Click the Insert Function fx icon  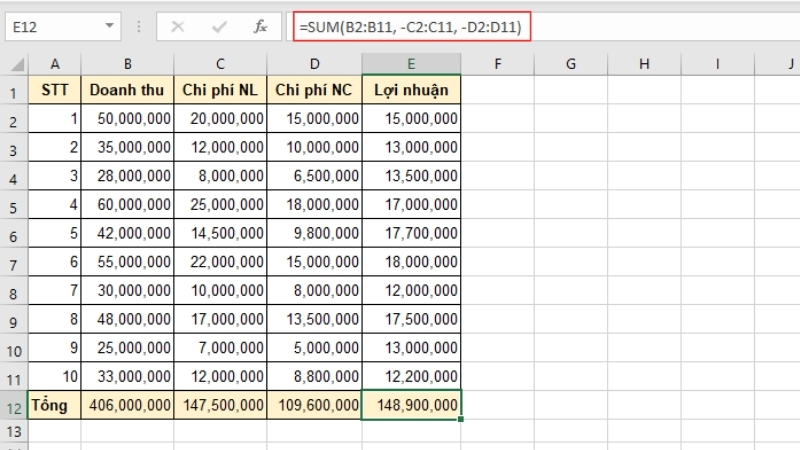tap(260, 27)
